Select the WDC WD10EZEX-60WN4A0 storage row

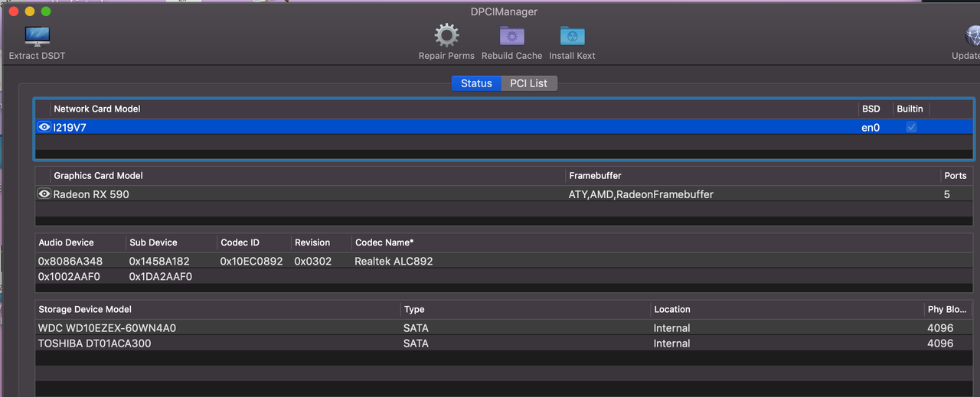click(504, 328)
